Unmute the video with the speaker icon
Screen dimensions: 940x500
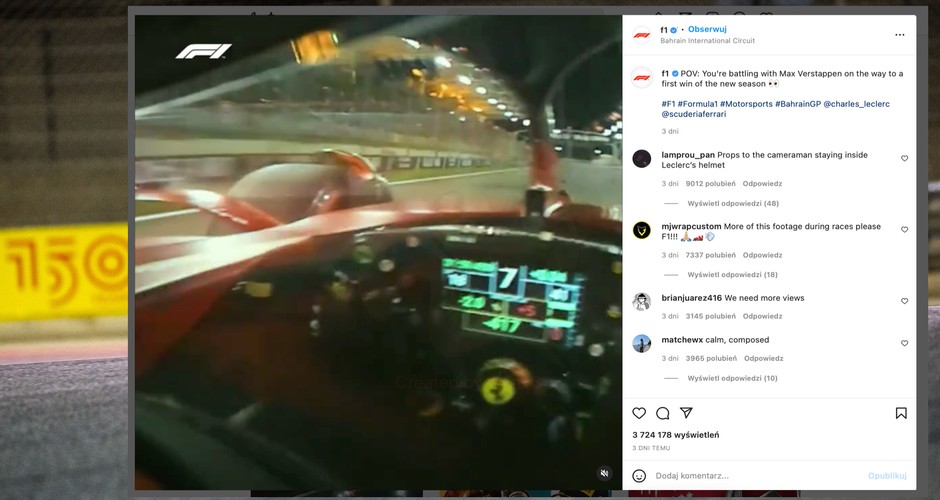[604, 473]
